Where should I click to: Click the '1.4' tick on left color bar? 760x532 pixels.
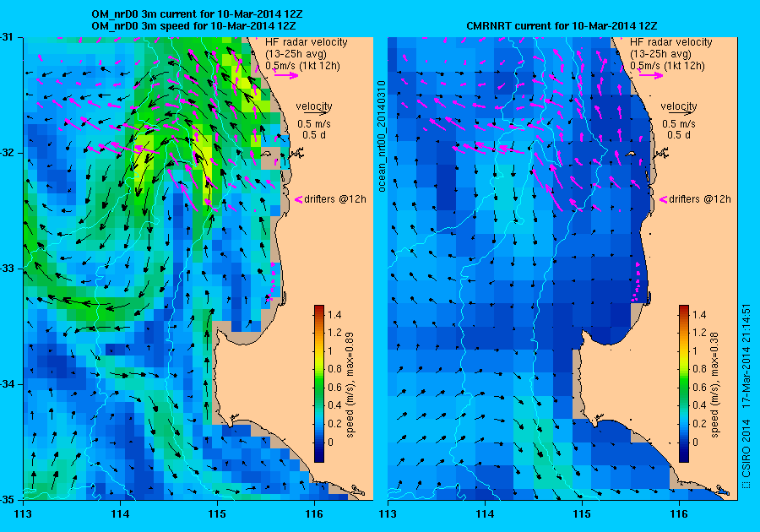click(334, 315)
